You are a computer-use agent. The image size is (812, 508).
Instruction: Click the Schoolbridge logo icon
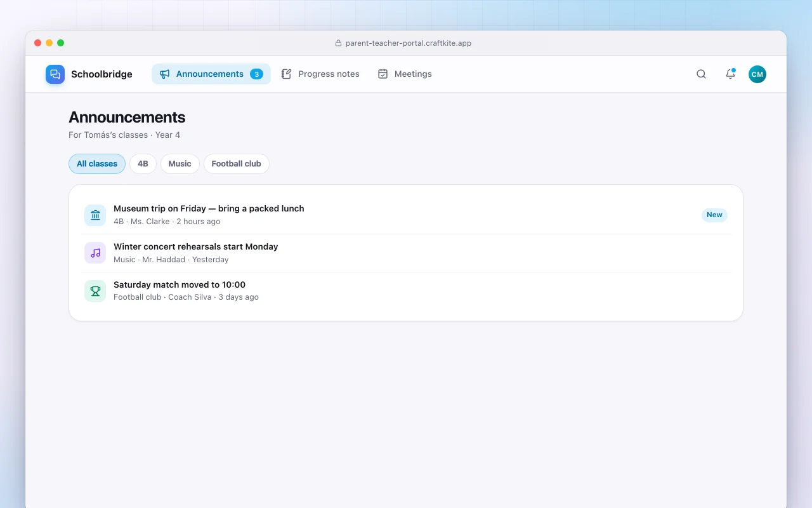(x=55, y=74)
